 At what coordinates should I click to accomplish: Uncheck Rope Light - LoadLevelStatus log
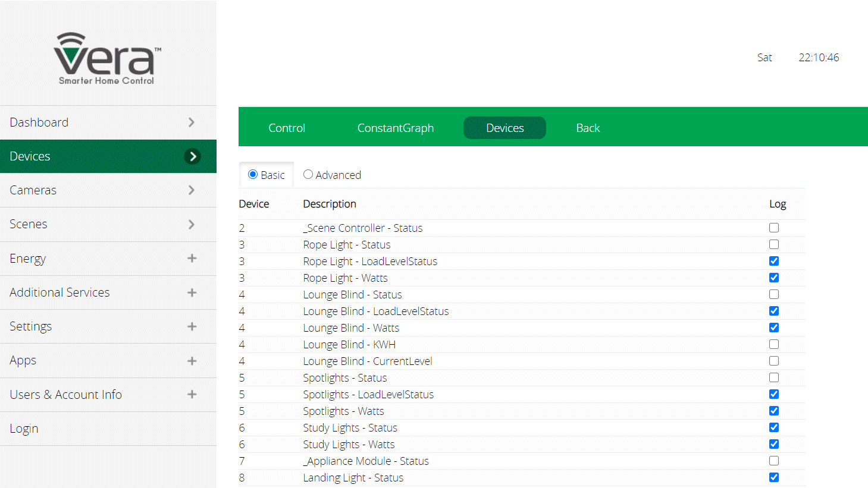[773, 261]
